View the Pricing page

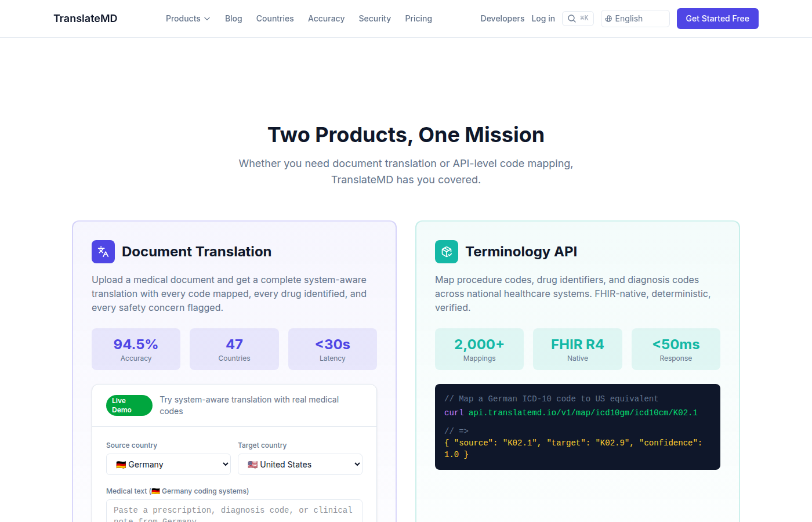[x=418, y=19]
